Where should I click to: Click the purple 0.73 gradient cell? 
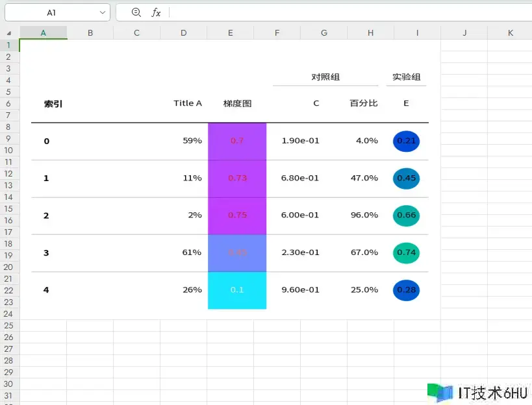[x=237, y=178]
